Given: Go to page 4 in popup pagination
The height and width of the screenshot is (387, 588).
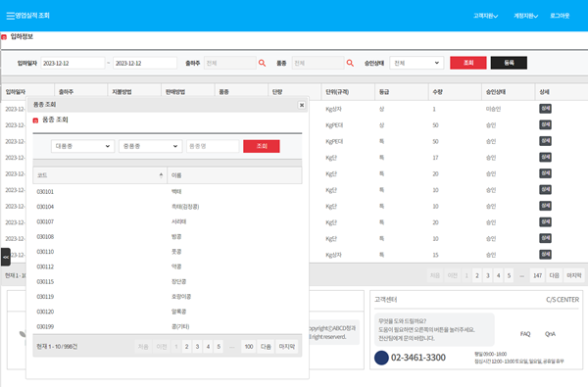Looking at the screenshot, I should coord(208,347).
